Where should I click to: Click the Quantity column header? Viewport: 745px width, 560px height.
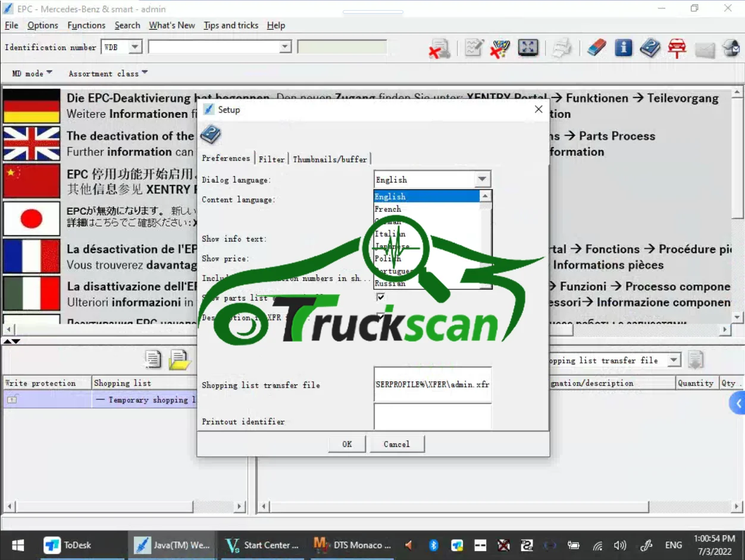click(x=696, y=383)
